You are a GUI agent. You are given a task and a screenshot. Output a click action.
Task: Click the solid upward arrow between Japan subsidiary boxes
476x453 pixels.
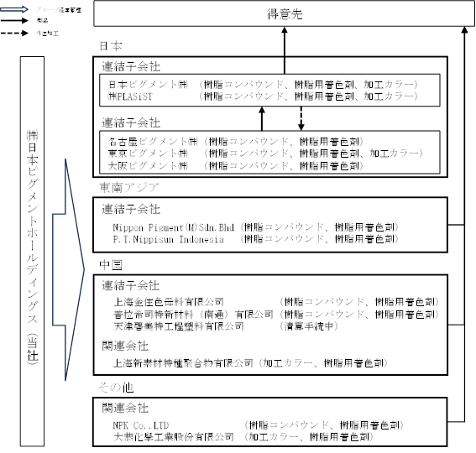[x=262, y=118]
